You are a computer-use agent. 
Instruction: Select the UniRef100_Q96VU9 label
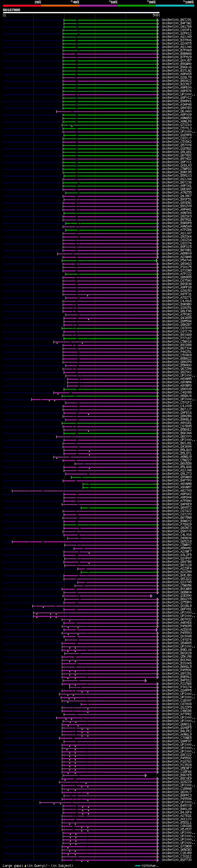tap(176, 389)
